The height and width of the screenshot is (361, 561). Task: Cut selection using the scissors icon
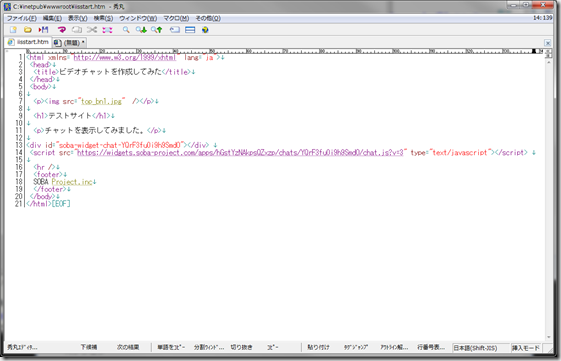92,30
